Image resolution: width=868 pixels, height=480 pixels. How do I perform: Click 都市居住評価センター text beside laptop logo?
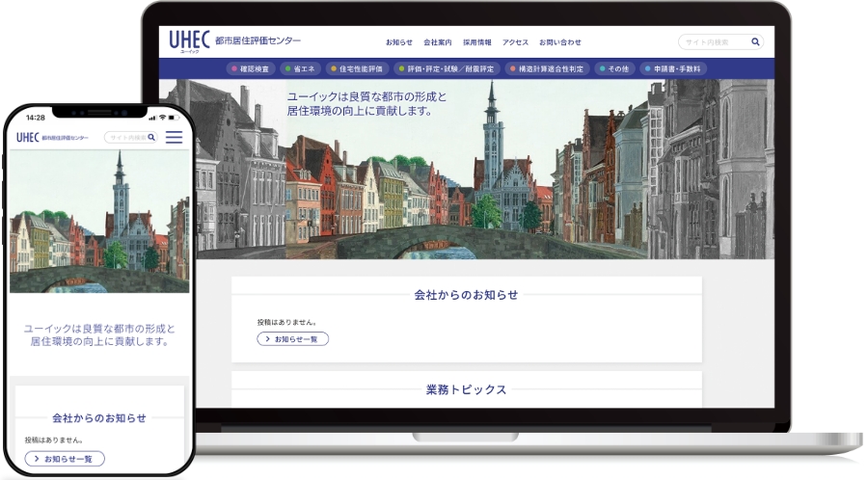click(x=258, y=40)
